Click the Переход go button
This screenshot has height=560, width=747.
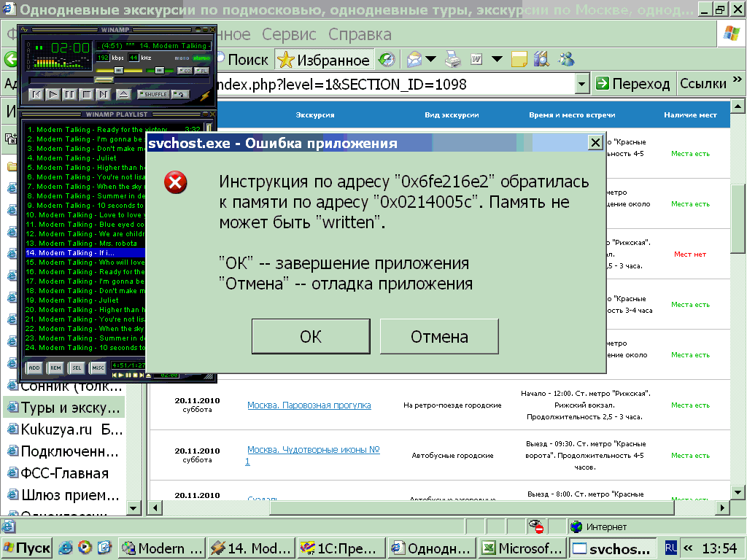(632, 84)
